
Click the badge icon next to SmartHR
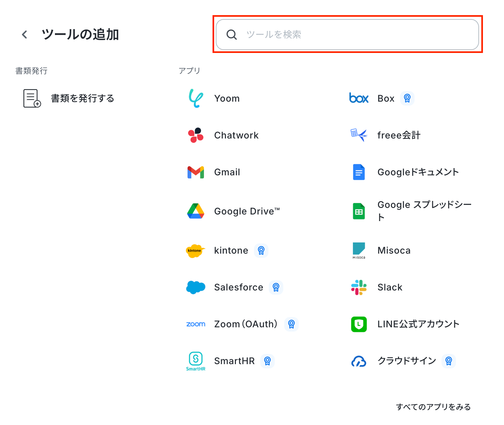[267, 361]
